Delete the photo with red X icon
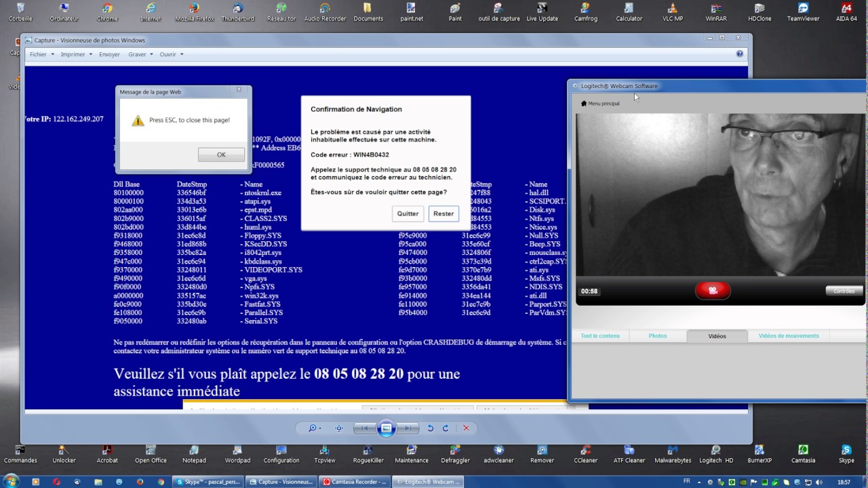This screenshot has height=488, width=868. (466, 428)
